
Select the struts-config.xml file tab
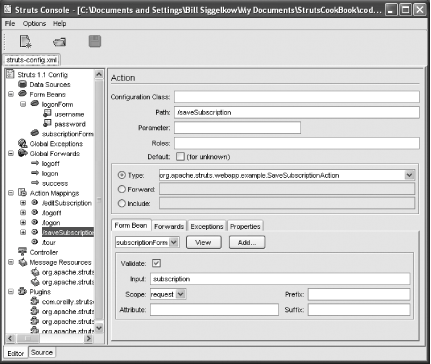click(32, 60)
